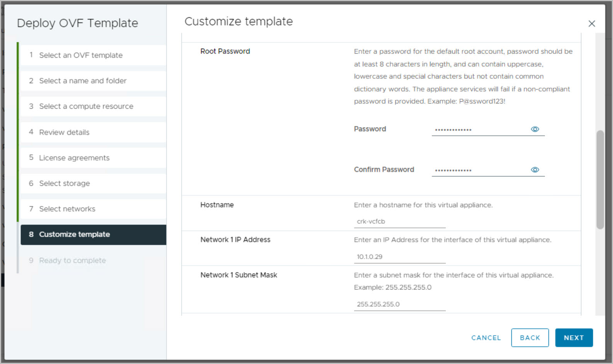
Task: Click the BACK button
Action: (x=530, y=338)
